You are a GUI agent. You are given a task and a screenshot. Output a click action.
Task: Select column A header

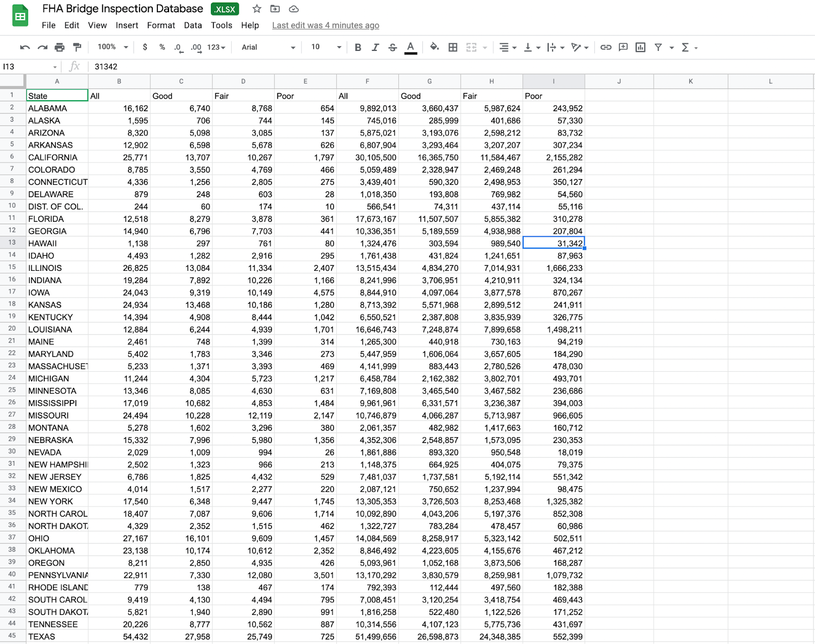point(57,81)
